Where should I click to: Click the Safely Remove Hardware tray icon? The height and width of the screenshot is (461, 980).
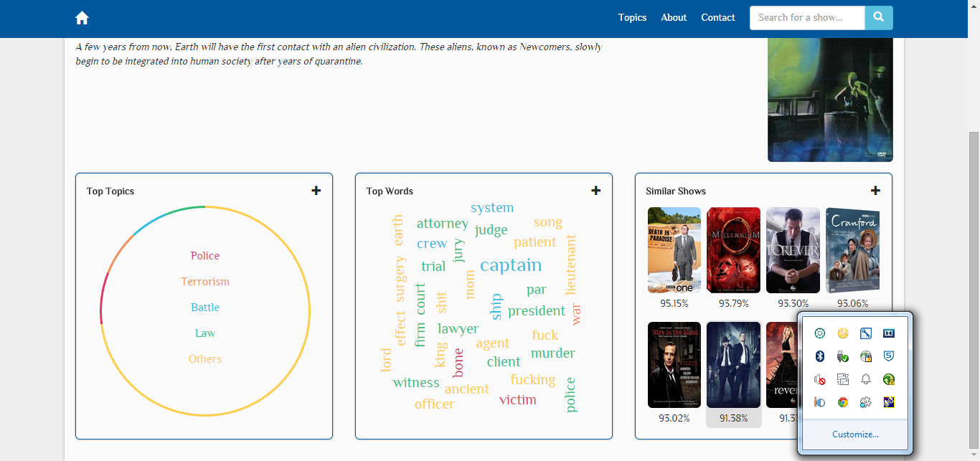[x=843, y=356]
